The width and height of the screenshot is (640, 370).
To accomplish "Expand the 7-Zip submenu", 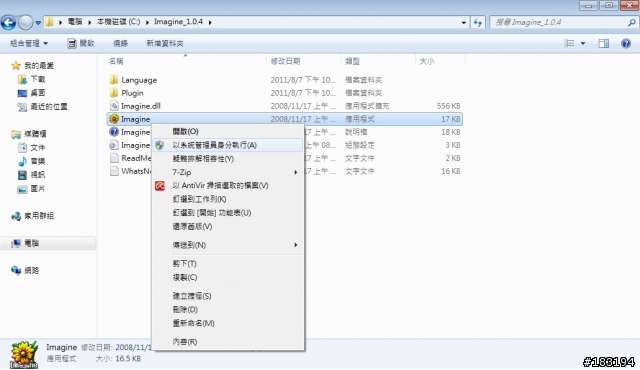I will 228,172.
